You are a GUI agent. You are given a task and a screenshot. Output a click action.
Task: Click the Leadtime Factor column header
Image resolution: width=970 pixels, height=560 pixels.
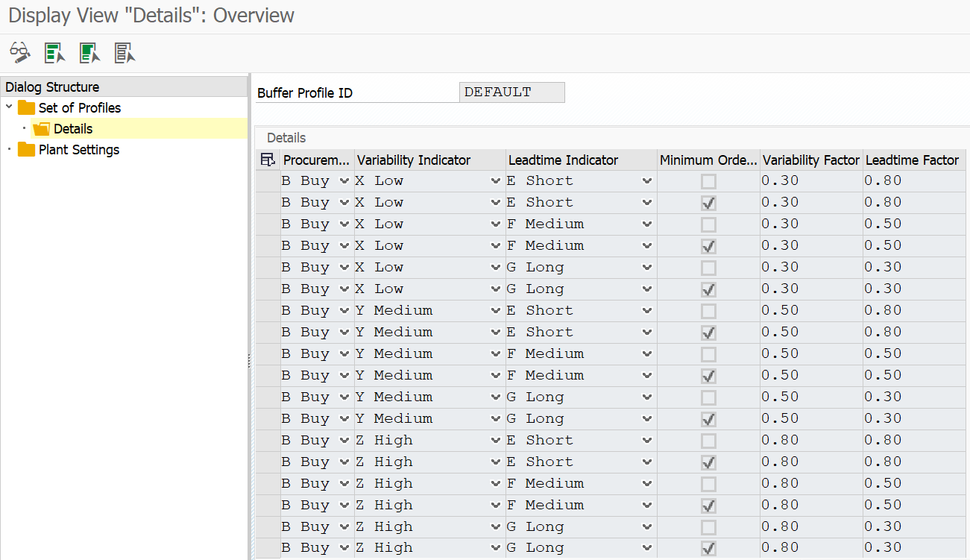[915, 160]
